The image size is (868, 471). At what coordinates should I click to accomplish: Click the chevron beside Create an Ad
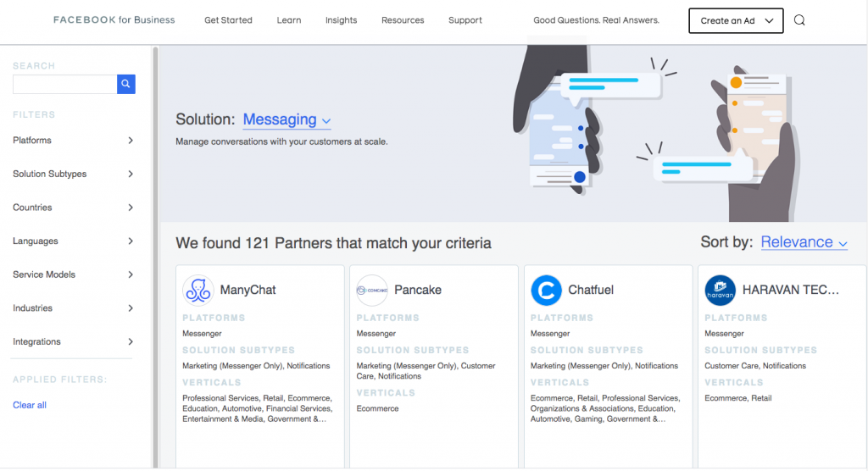point(769,21)
